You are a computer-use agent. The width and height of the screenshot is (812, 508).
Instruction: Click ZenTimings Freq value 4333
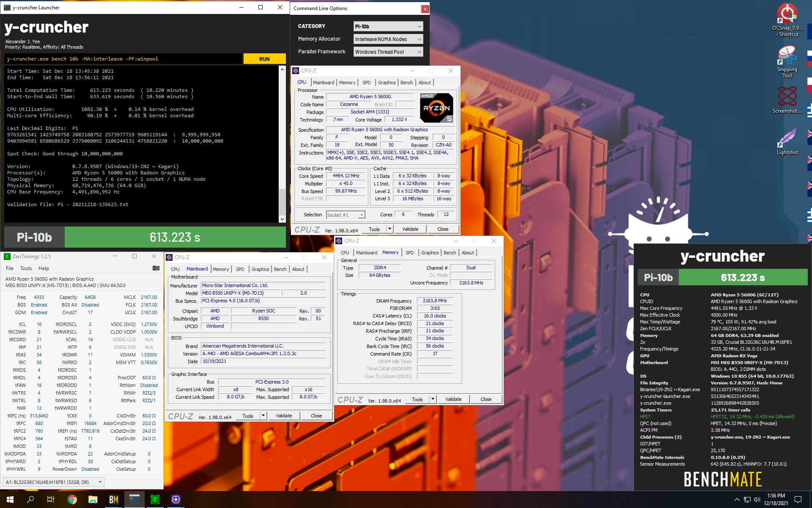coord(39,297)
